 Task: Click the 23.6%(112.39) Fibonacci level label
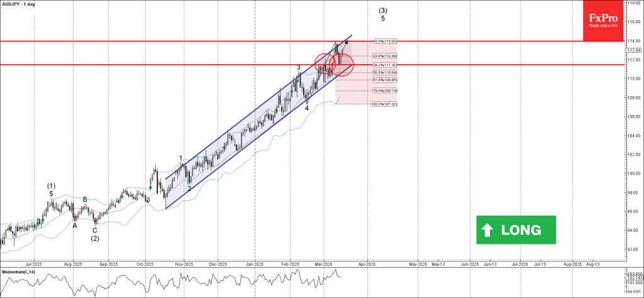click(384, 56)
